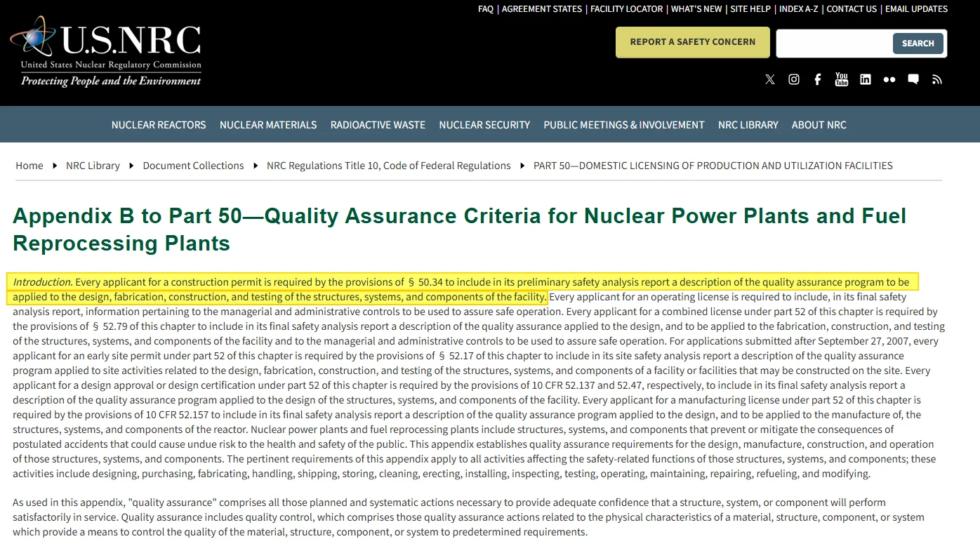Click the Search button

pyautogui.click(x=918, y=44)
